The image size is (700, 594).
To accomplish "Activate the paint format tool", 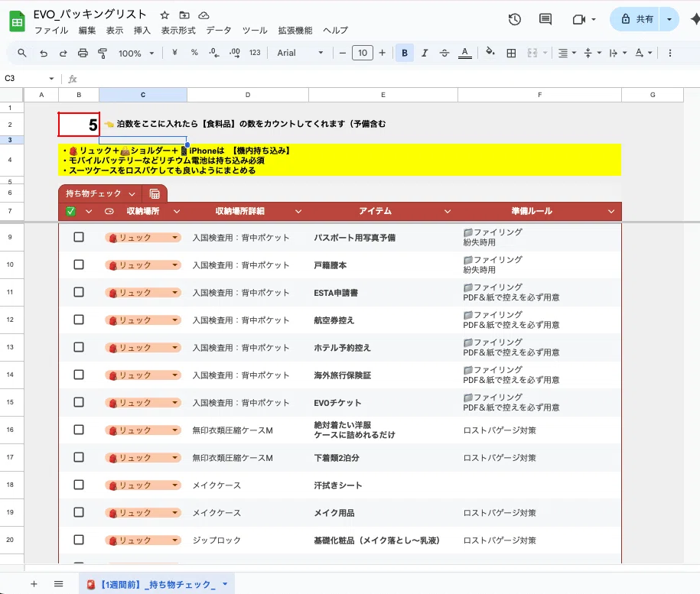I will pos(103,53).
